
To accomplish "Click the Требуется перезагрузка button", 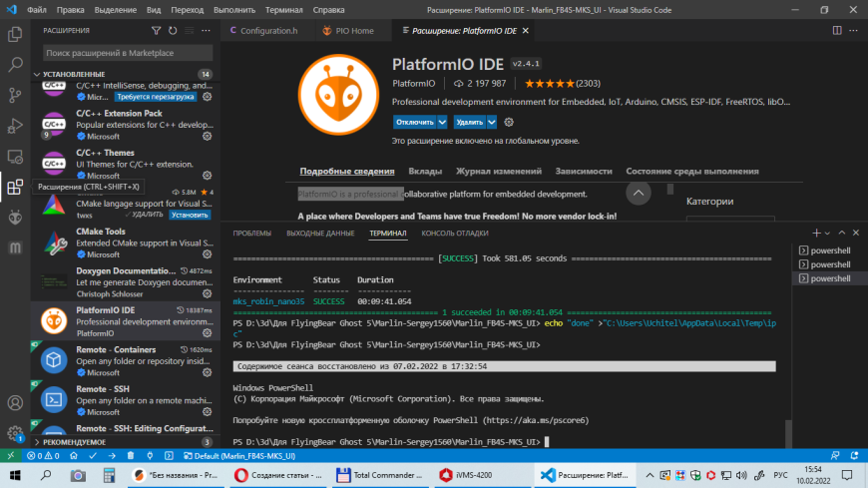I will (156, 97).
